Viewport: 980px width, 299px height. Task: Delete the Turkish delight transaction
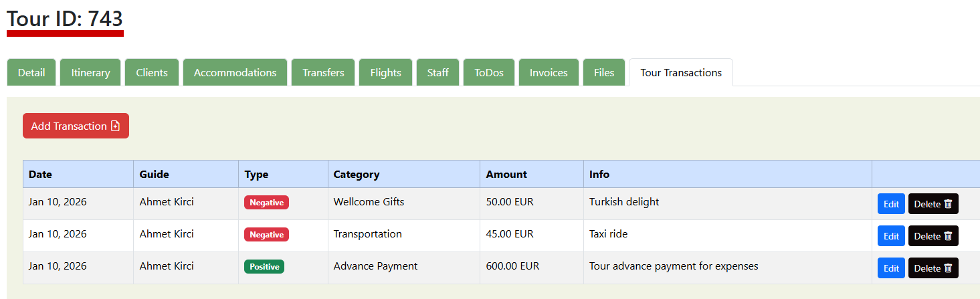933,204
